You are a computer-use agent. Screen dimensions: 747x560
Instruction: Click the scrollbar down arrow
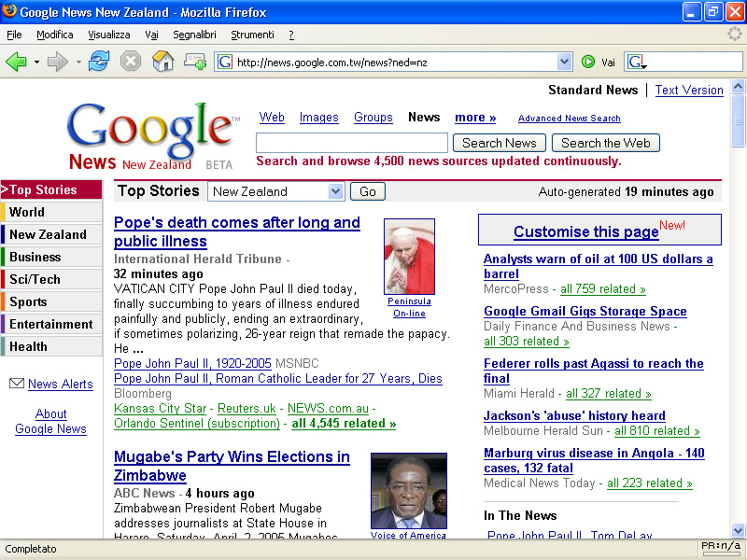tap(738, 530)
